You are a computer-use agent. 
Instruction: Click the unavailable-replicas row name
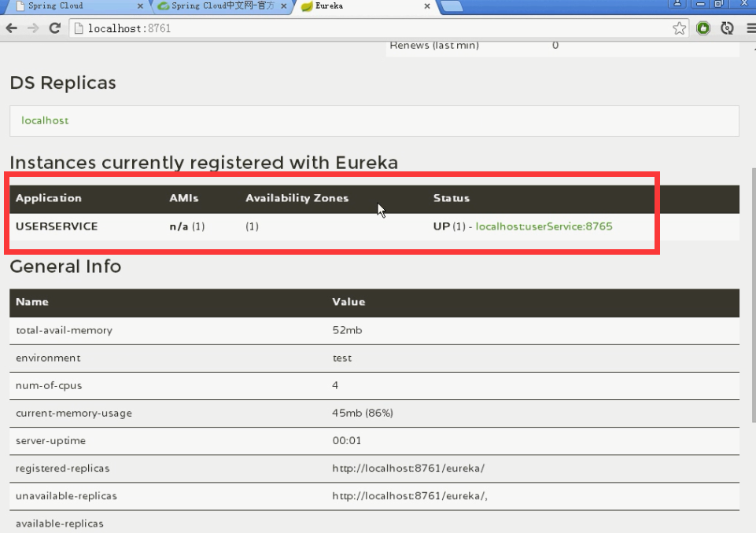pos(66,496)
